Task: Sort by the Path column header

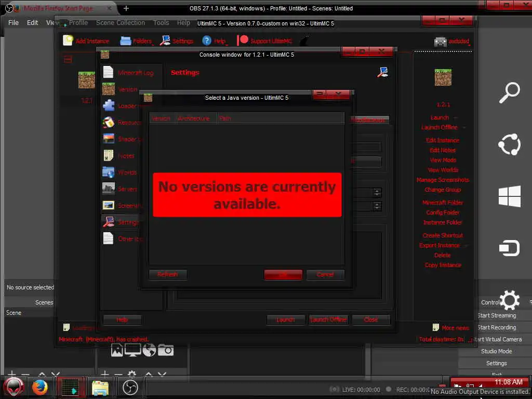Action: [x=281, y=118]
